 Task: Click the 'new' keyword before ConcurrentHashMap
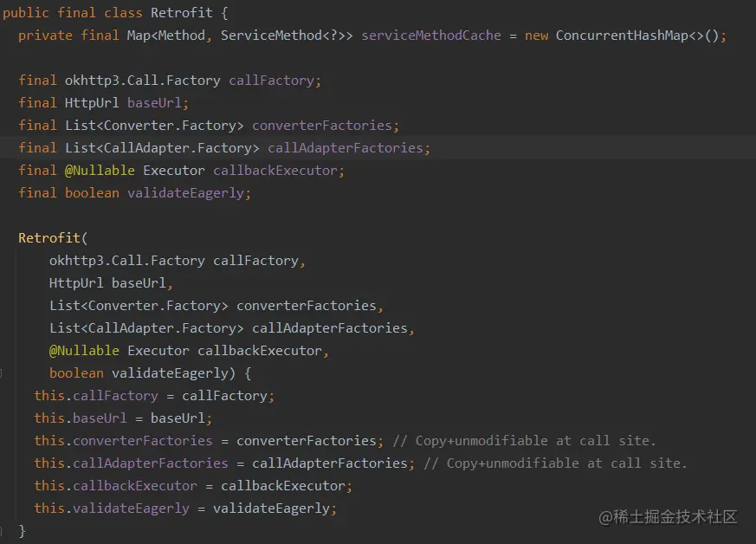pyautogui.click(x=537, y=36)
